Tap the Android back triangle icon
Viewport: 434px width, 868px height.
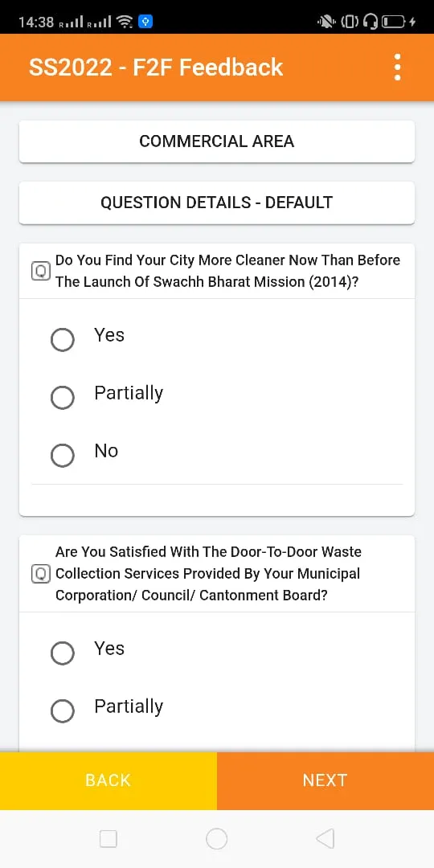325,838
